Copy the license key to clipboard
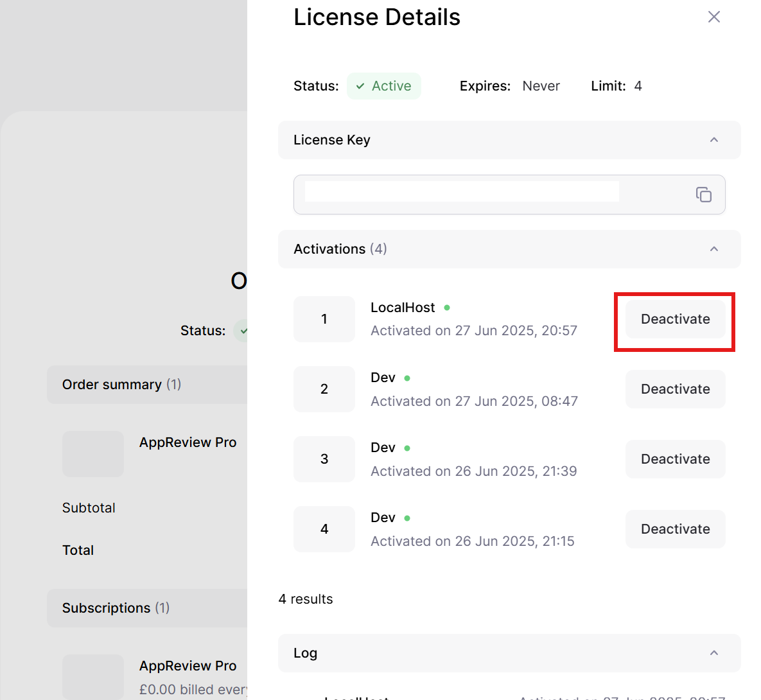This screenshot has height=700, width=761. pos(704,195)
